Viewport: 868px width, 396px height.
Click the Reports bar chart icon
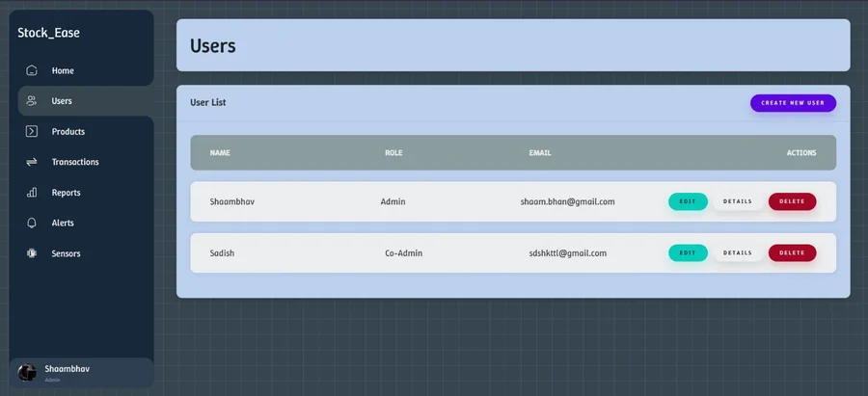(32, 193)
